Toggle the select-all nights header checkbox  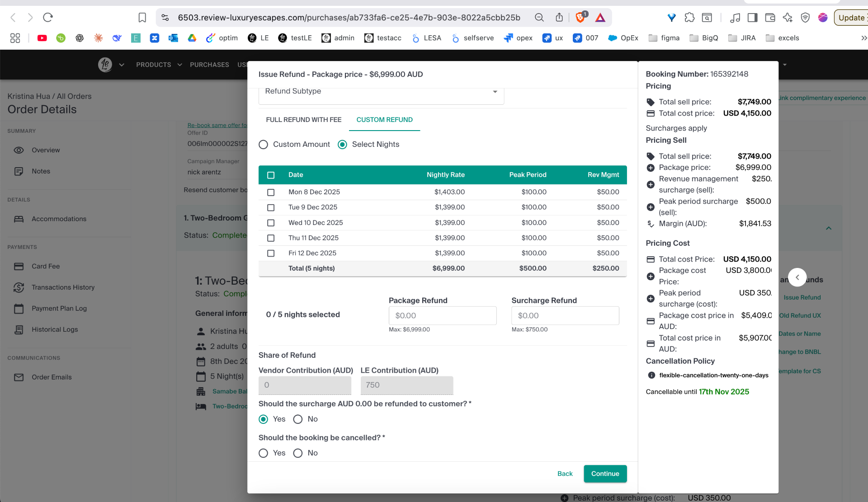pos(271,175)
